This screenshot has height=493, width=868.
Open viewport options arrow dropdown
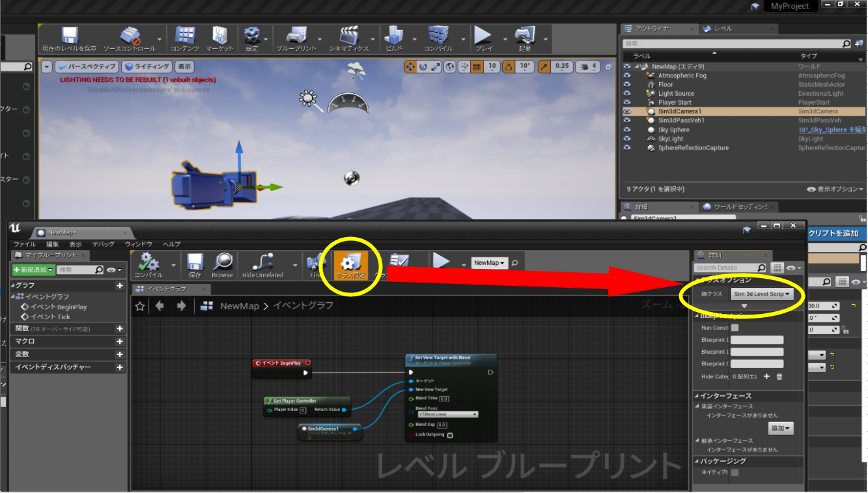coord(46,66)
